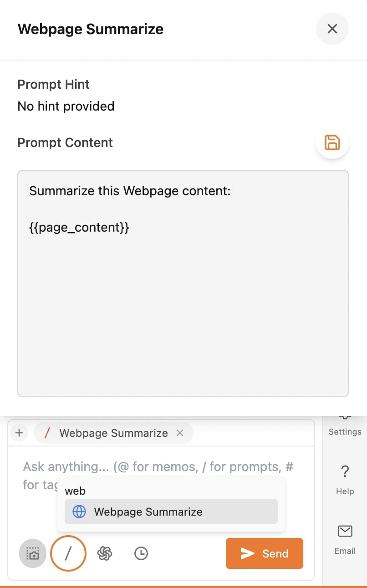Screen dimensions: 367x588
Task: Click the globe icon beside Webpage Summarize
Action: [x=78, y=512]
